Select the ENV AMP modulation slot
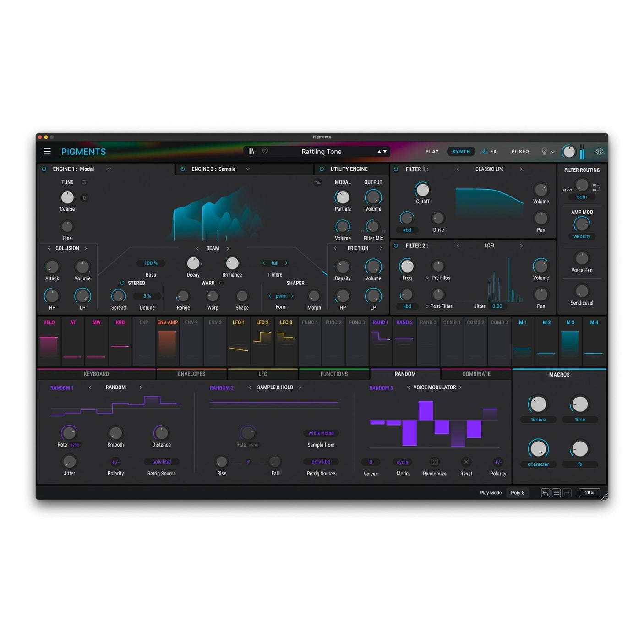 (167, 341)
